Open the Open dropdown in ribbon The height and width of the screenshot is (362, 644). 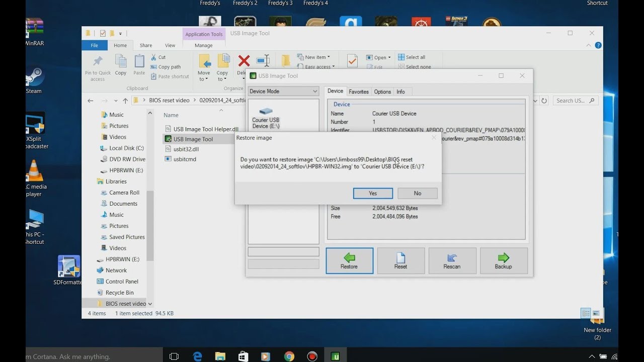pyautogui.click(x=378, y=57)
